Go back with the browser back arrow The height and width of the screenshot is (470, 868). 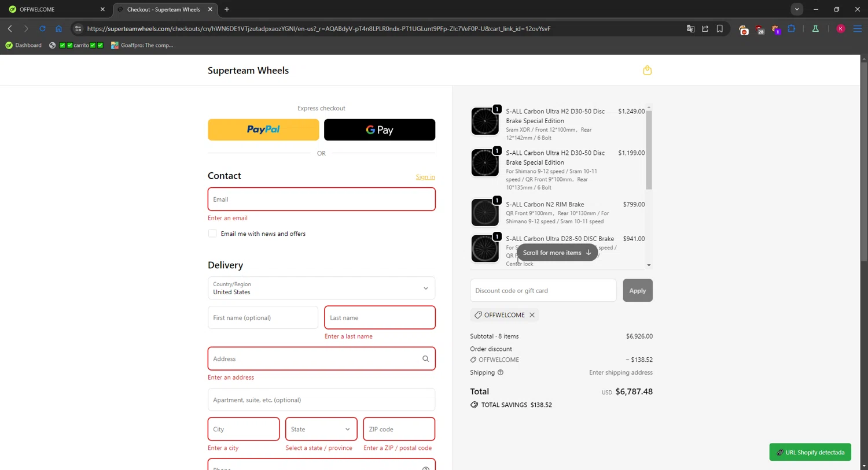10,28
